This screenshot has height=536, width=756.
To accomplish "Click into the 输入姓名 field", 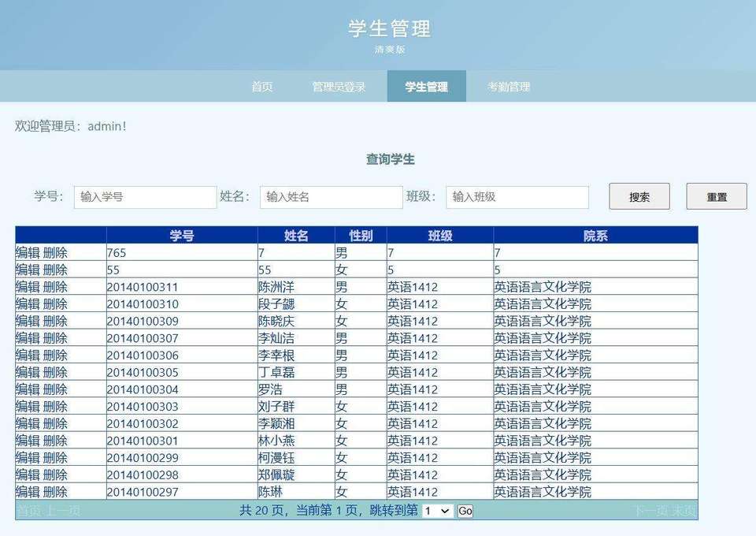I will 332,197.
